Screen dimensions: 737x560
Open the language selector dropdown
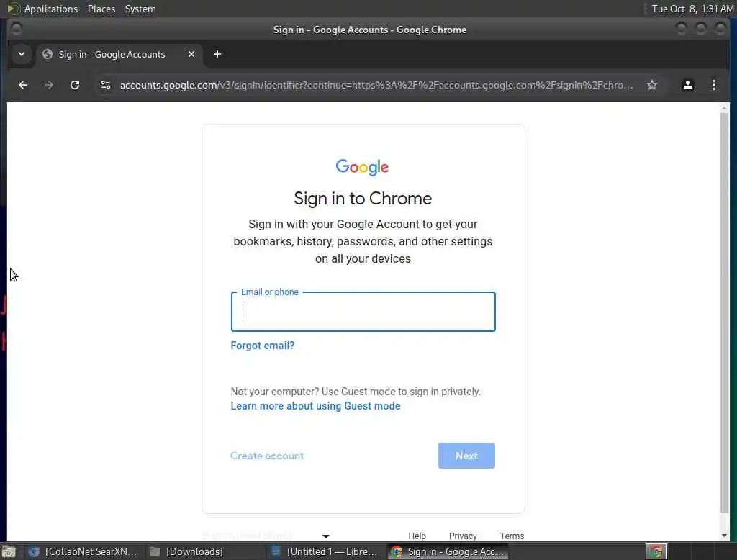point(266,536)
